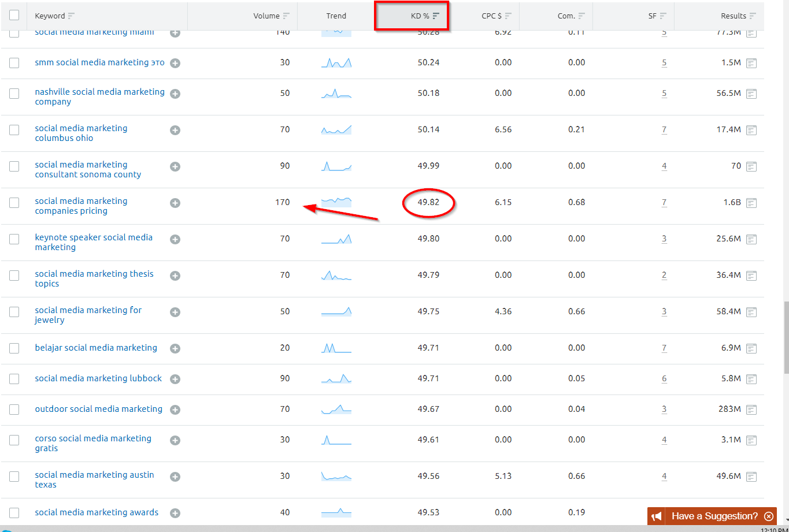789x532 pixels.
Task: Click 'social media marketing austin texas' keyword link
Action: [94, 480]
